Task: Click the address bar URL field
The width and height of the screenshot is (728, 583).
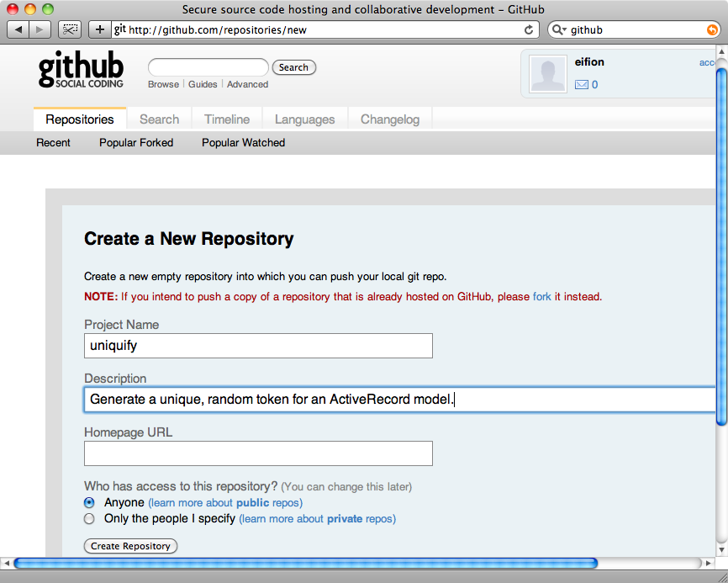Action: click(325, 29)
